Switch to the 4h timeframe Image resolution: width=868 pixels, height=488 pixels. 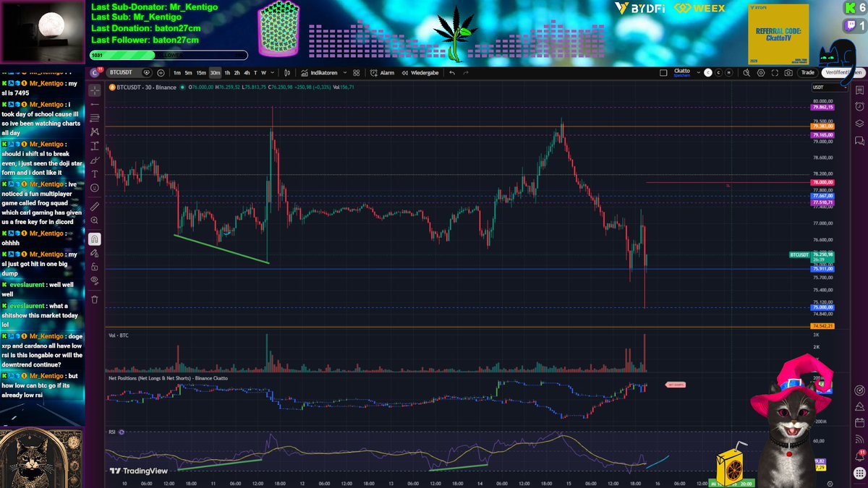coord(247,72)
